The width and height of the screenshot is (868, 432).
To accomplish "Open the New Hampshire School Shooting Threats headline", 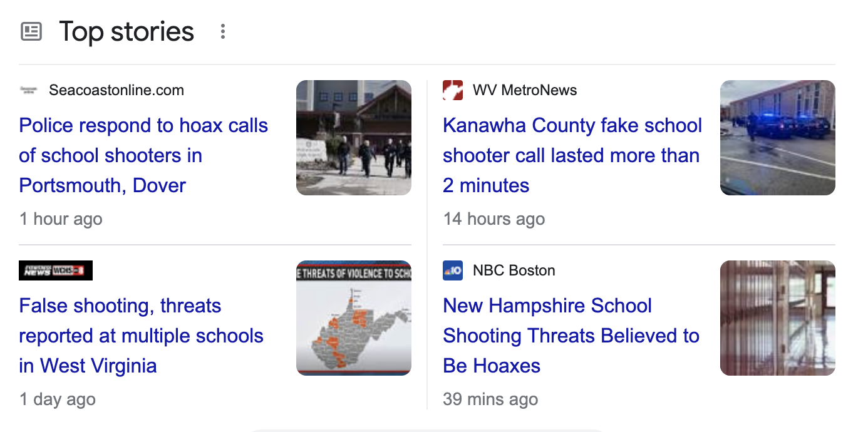I will pyautogui.click(x=571, y=336).
